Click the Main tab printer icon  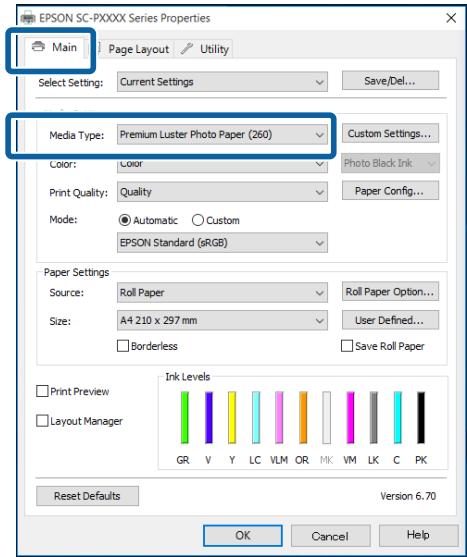click(38, 47)
